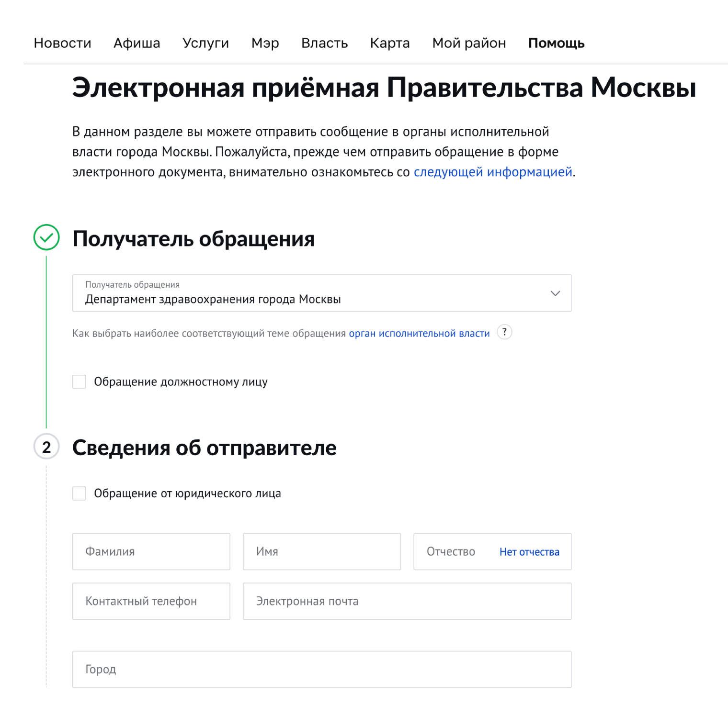Select Услуги in the top navigation
Screen dimensions: 728x728
205,43
